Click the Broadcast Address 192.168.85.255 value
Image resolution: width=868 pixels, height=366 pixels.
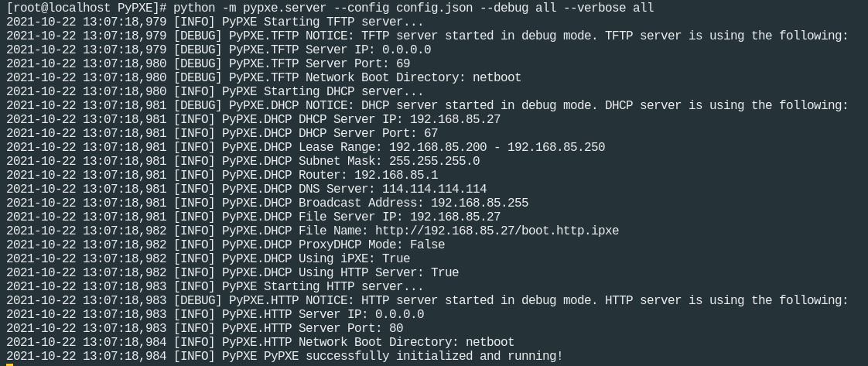click(480, 204)
